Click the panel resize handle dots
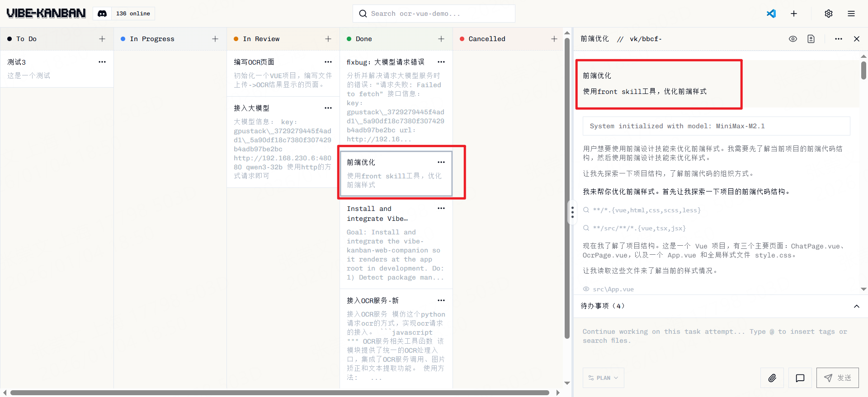Image resolution: width=868 pixels, height=397 pixels. point(572,212)
